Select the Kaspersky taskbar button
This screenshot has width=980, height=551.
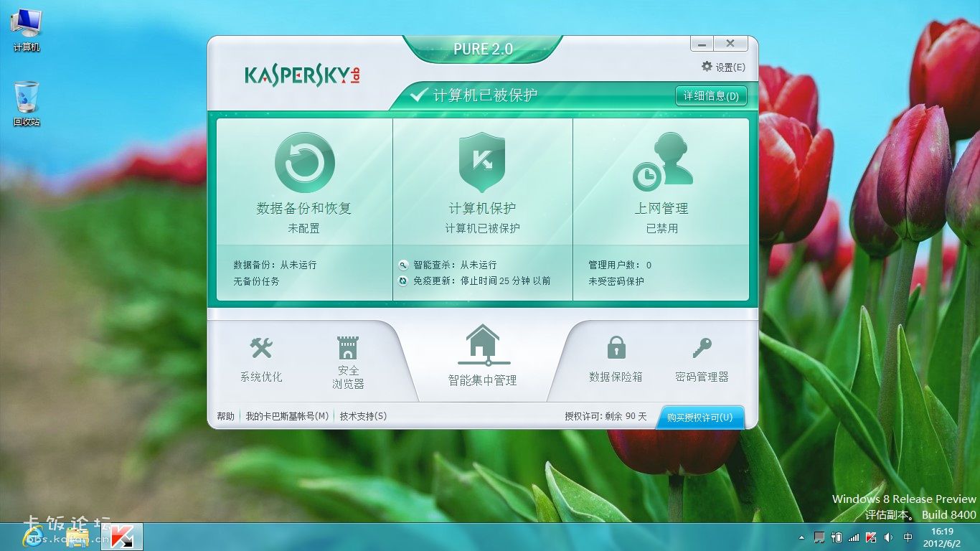coord(122,537)
